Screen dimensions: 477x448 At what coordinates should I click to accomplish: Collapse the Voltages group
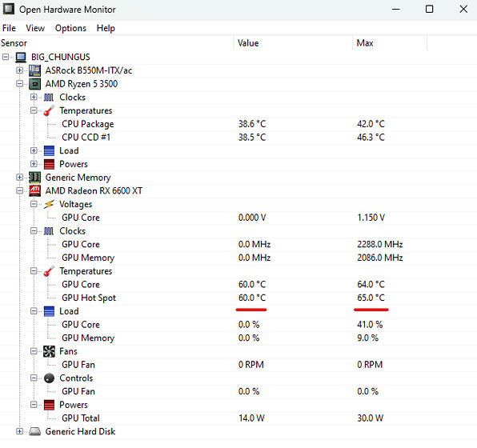pos(34,204)
